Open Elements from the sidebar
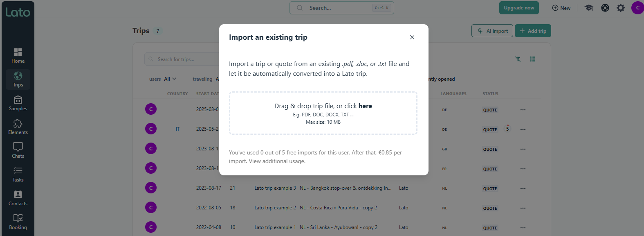This screenshot has width=644, height=236. click(18, 127)
